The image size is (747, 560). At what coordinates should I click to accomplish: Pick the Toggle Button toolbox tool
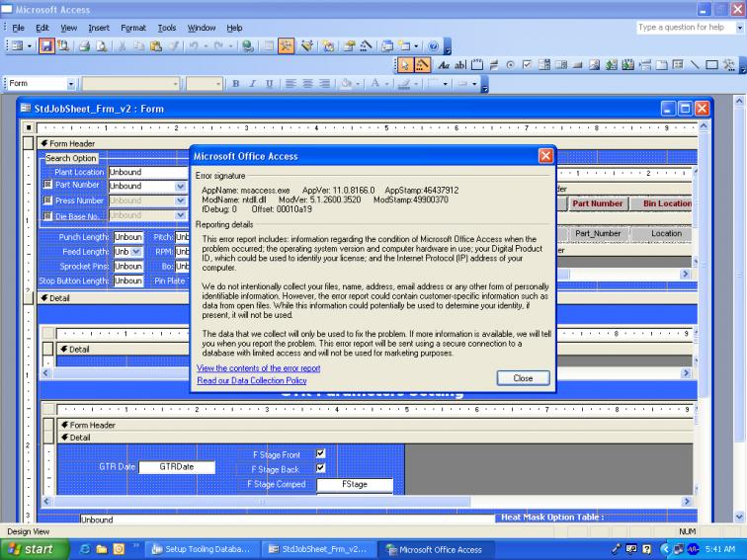click(x=494, y=65)
